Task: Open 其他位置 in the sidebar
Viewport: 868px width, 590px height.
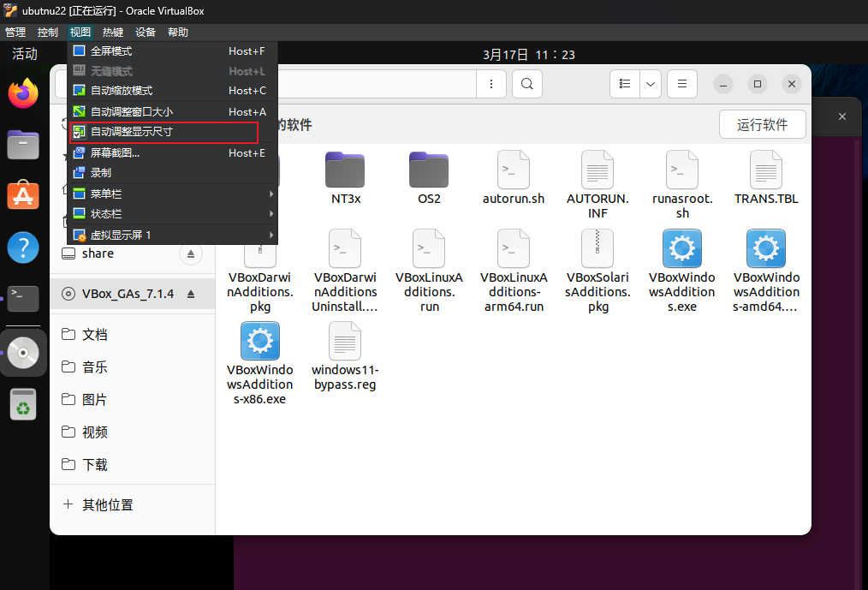Action: click(x=133, y=504)
